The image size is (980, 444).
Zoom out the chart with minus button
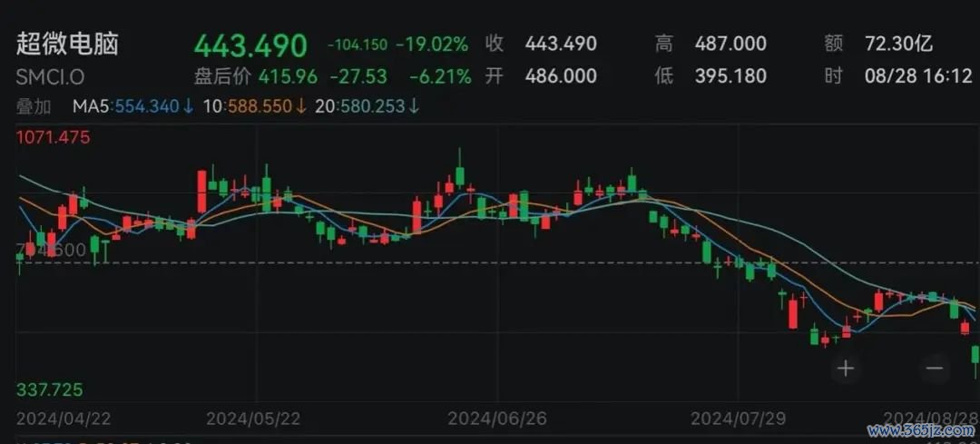click(x=935, y=369)
